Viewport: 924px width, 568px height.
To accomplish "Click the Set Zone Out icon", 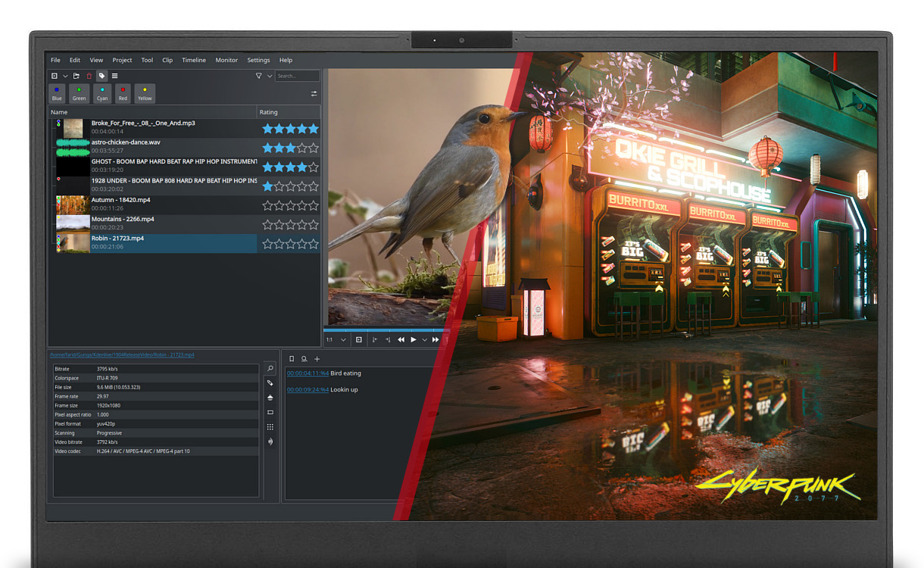I will [x=388, y=340].
